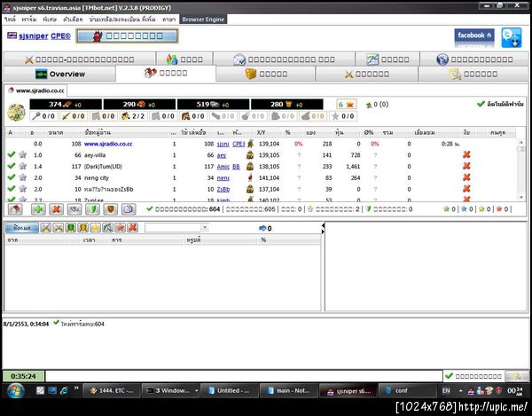Click the red devil banner button
Screen dimensions: 532x416
coord(127,36)
